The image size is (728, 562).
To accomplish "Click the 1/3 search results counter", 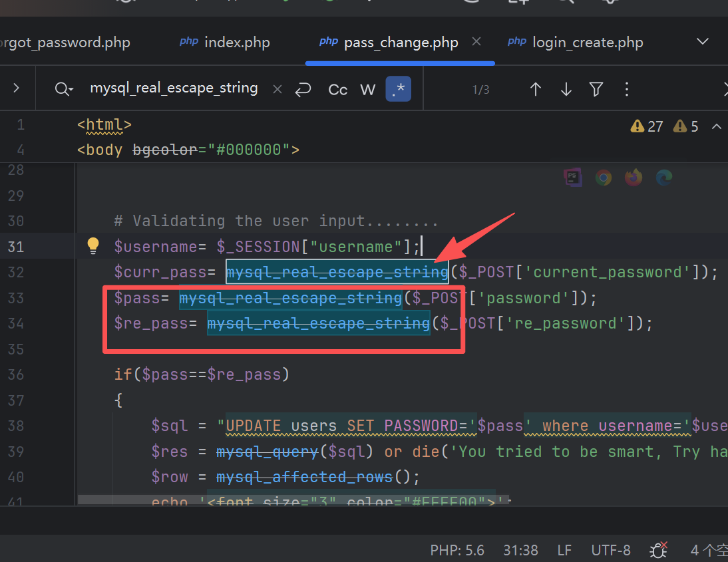I will pyautogui.click(x=480, y=90).
